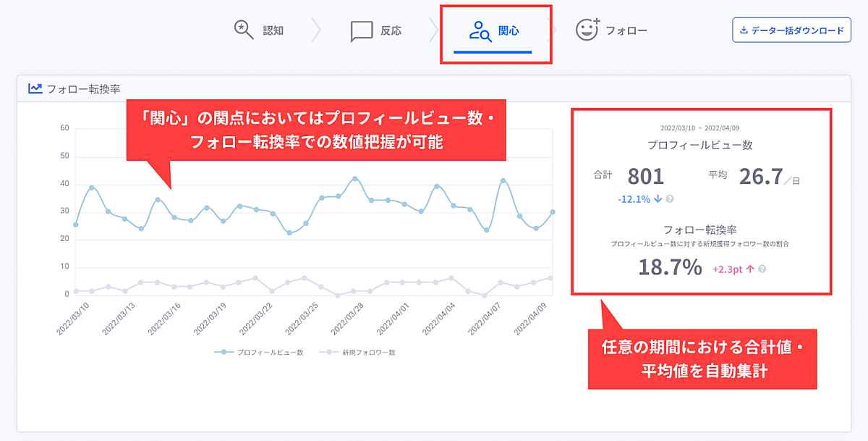Click the データ一括ダウンロード button
This screenshot has height=441, width=868.
click(x=792, y=30)
